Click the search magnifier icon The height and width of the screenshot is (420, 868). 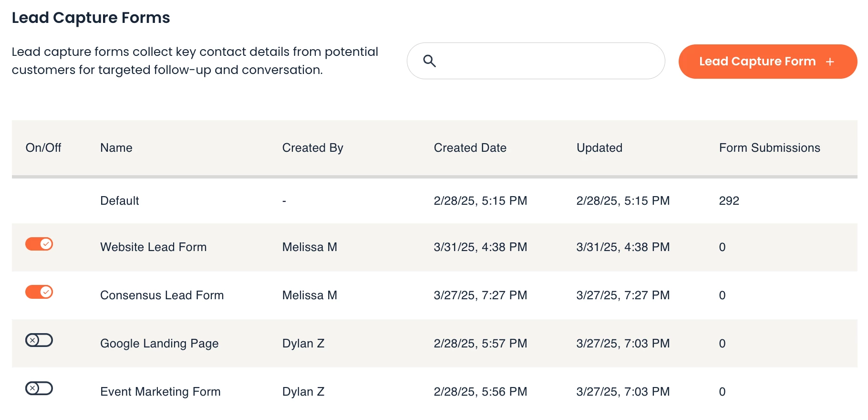429,61
